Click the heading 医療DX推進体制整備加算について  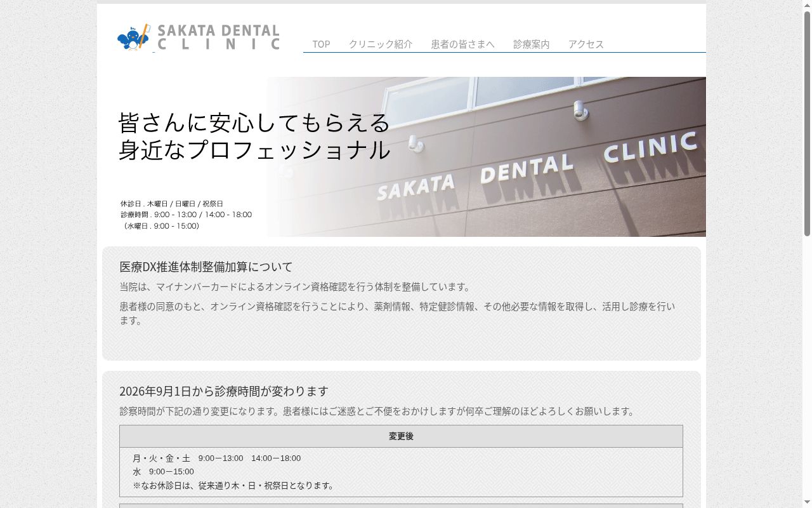206,267
